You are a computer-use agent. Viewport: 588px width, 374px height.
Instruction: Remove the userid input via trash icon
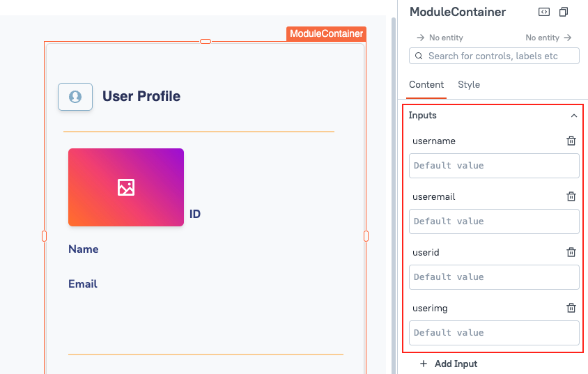(x=571, y=252)
